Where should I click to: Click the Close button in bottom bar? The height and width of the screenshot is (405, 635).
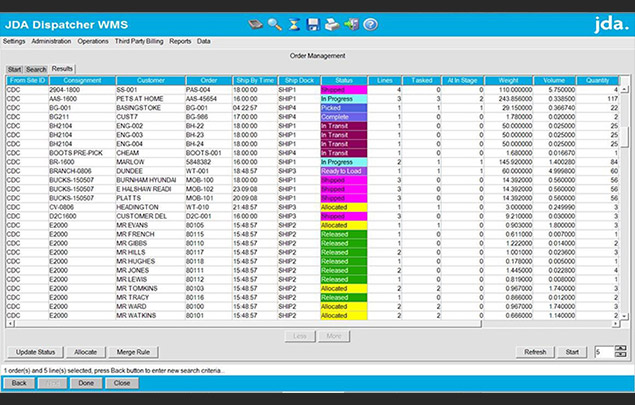click(x=121, y=383)
